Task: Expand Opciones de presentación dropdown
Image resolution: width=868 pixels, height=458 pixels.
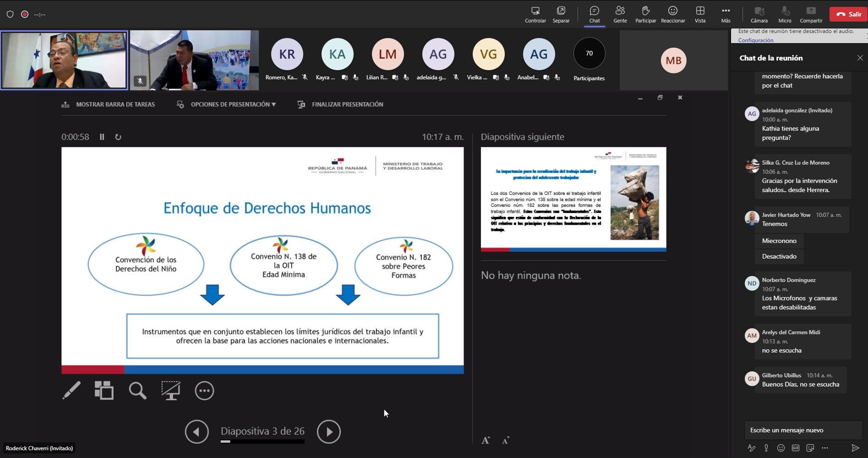Action: pos(226,105)
